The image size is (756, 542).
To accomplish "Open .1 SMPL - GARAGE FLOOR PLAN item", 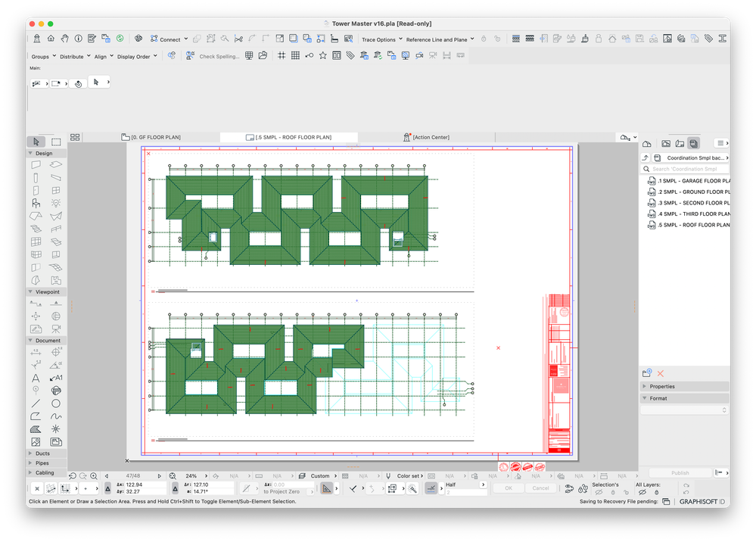I will pyautogui.click(x=689, y=181).
